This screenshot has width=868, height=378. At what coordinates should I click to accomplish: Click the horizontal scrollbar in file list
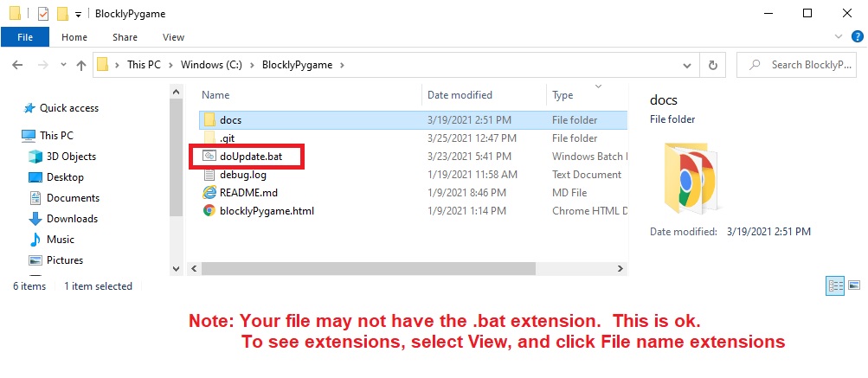pyautogui.click(x=389, y=269)
